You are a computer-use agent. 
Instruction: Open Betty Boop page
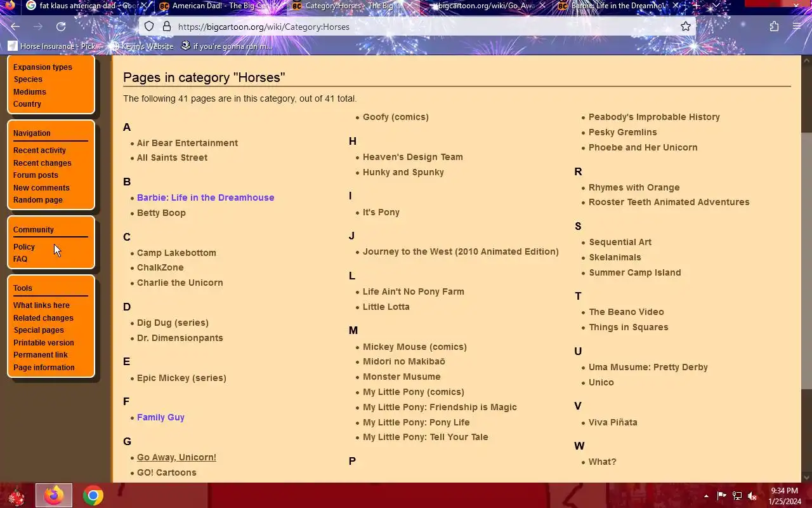[x=161, y=213]
